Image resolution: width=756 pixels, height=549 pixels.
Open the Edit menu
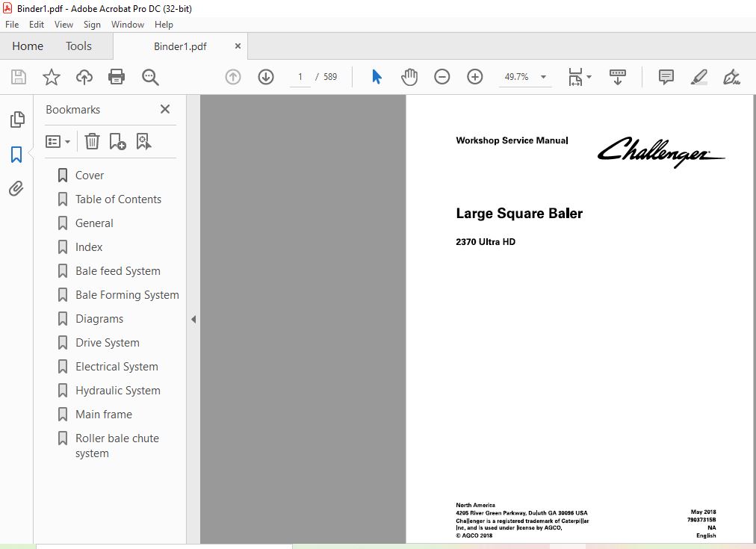click(37, 25)
